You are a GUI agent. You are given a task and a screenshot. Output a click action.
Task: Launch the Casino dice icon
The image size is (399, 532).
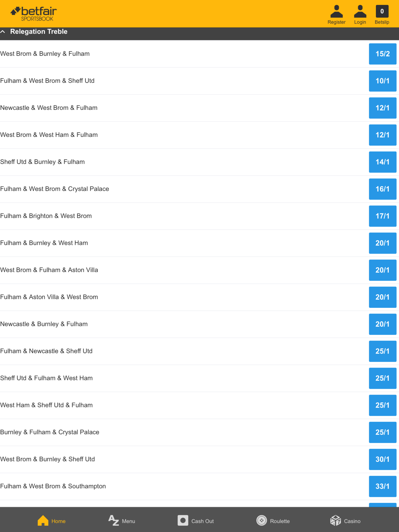coord(335,521)
